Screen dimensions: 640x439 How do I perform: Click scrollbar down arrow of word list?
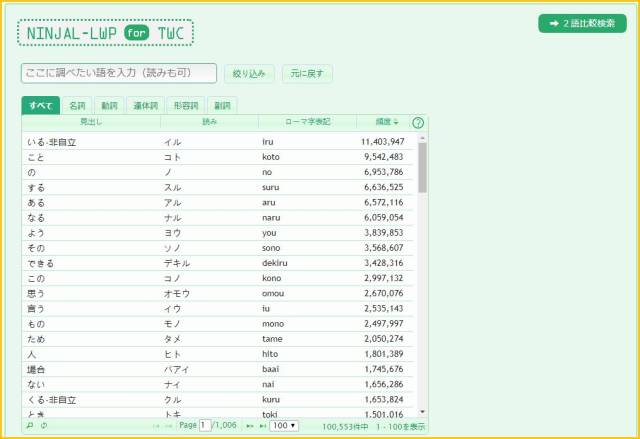click(x=422, y=411)
